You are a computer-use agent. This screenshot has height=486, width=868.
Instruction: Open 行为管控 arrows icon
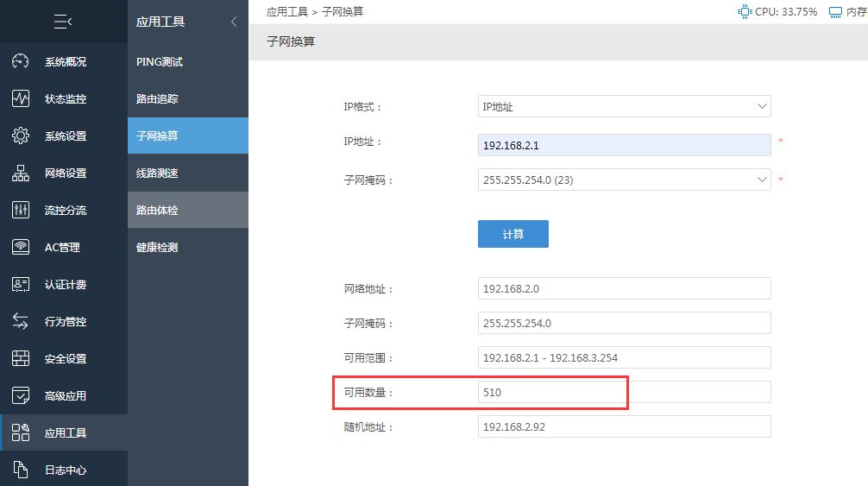point(21,321)
